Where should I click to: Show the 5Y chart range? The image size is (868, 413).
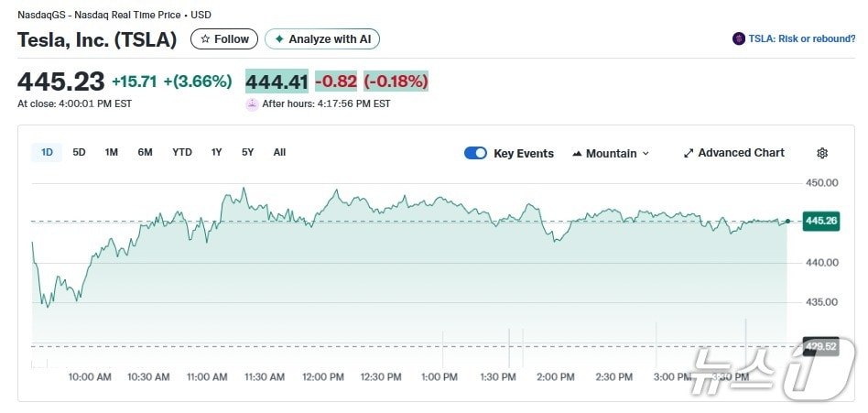(247, 152)
